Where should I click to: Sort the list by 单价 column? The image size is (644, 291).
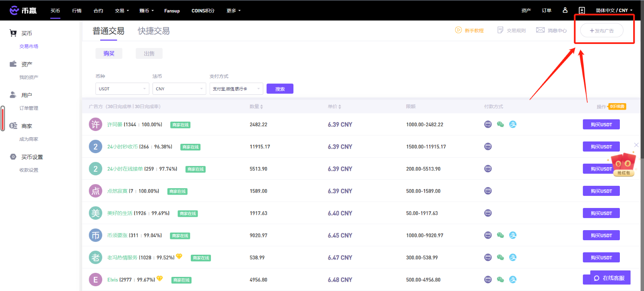(x=334, y=107)
